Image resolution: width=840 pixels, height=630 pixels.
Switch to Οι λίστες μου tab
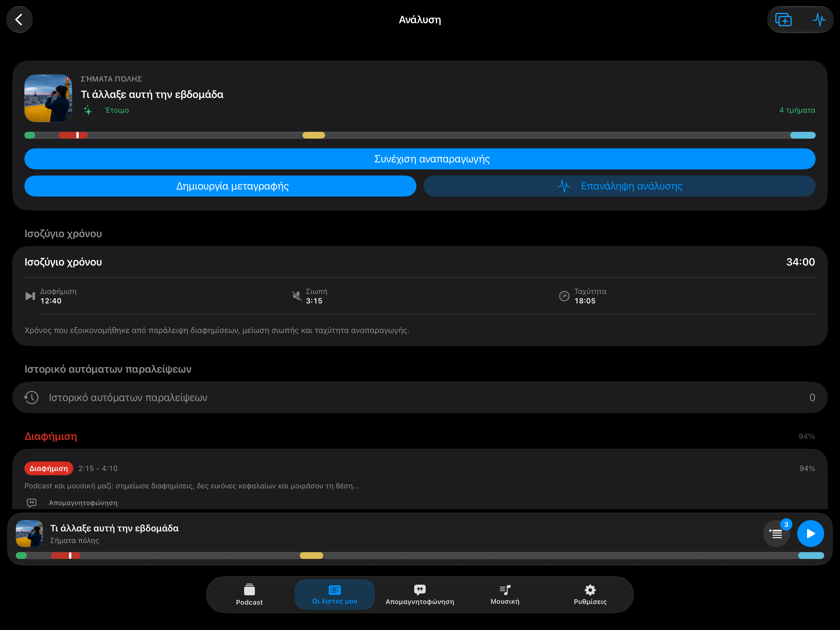[335, 594]
